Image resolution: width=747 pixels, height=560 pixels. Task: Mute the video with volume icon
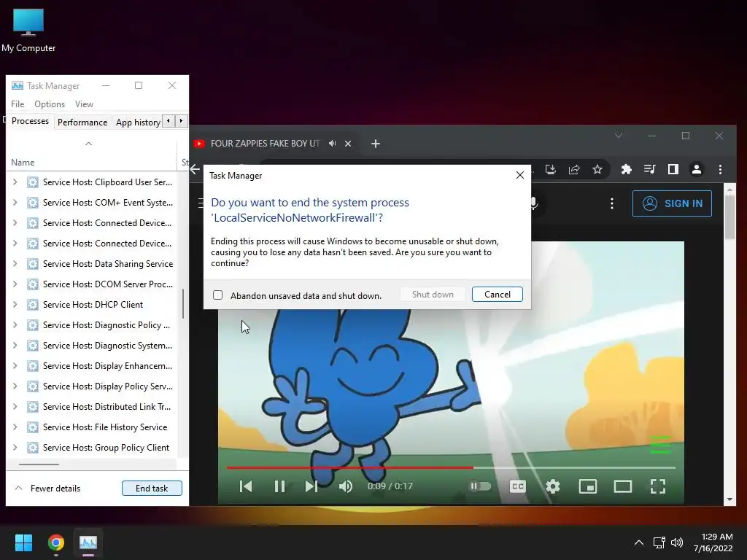(346, 486)
